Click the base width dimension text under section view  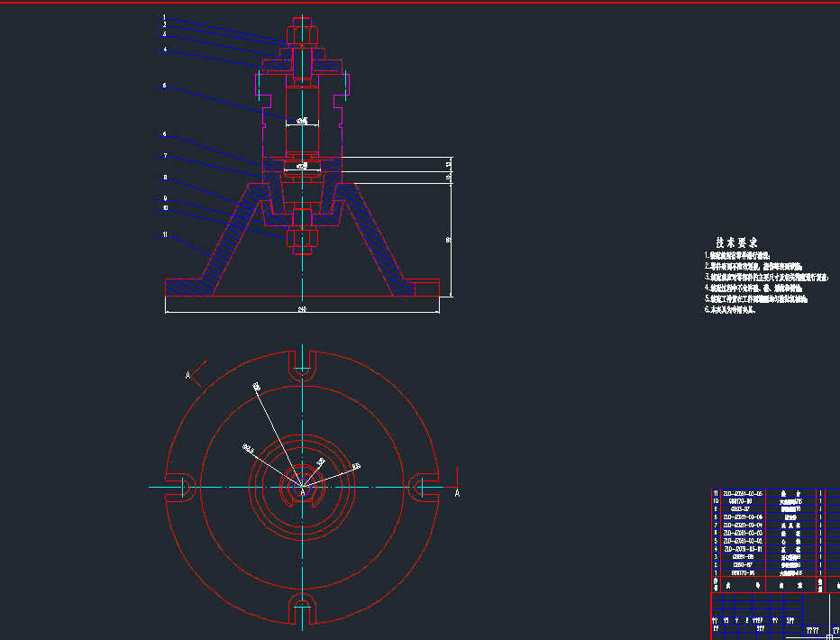(302, 309)
